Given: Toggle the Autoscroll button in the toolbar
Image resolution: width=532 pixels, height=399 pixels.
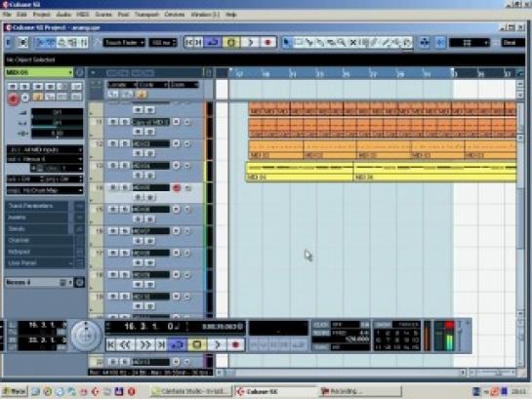Looking at the screenshot, I should point(425,43).
